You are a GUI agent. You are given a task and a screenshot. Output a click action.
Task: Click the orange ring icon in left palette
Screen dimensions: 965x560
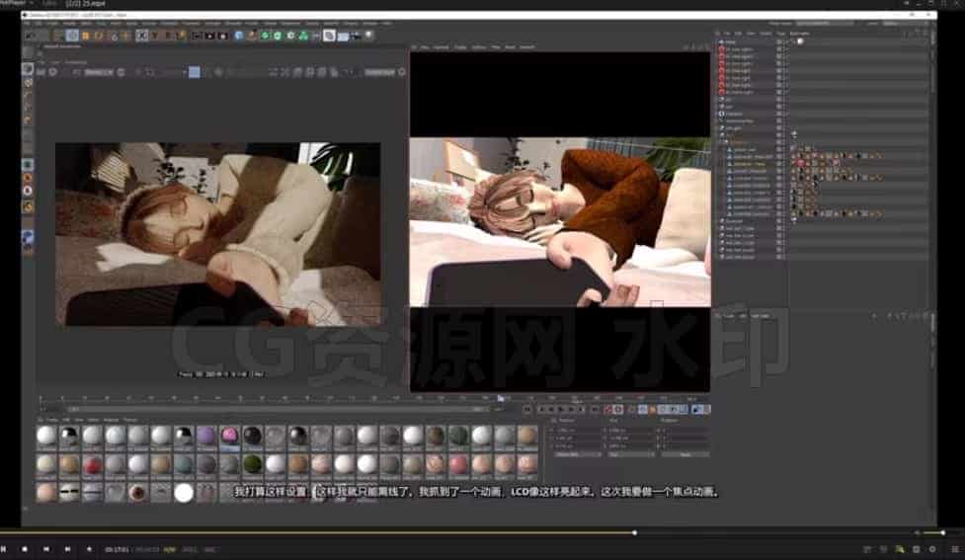tap(27, 178)
